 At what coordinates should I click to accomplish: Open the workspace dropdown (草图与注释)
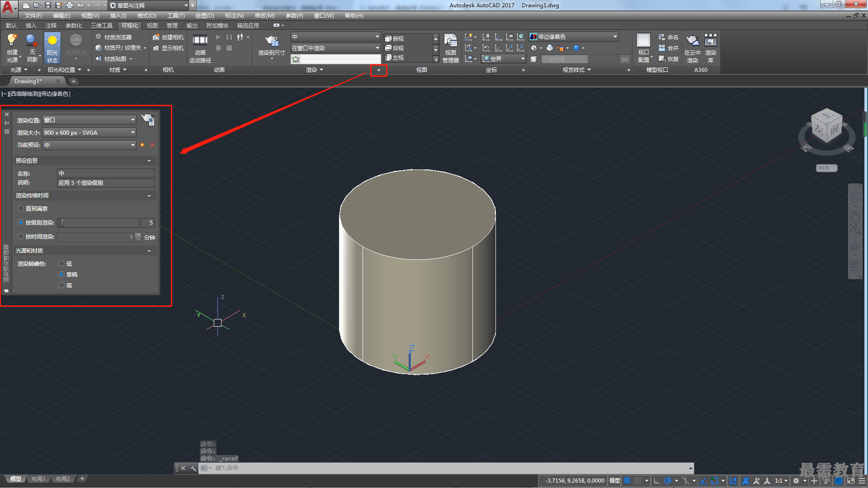148,5
